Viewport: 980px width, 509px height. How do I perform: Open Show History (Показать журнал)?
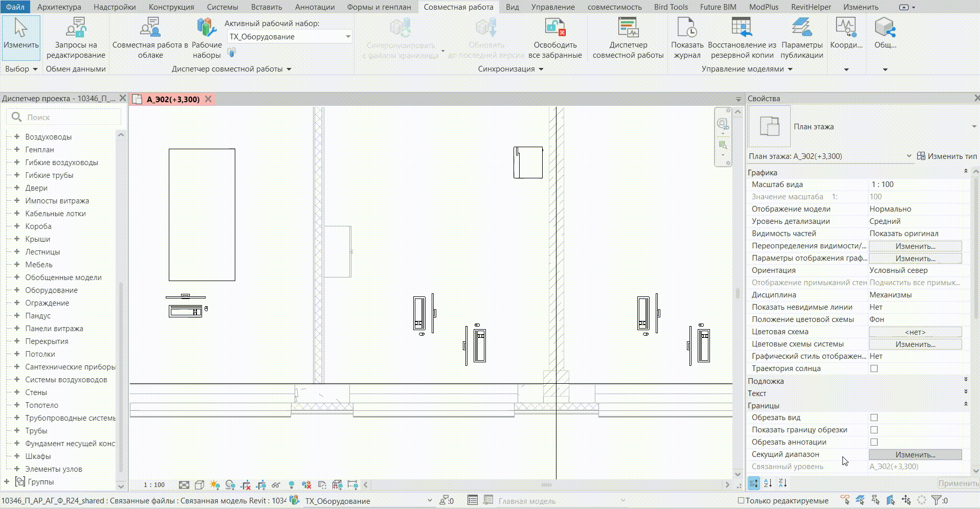click(x=687, y=38)
